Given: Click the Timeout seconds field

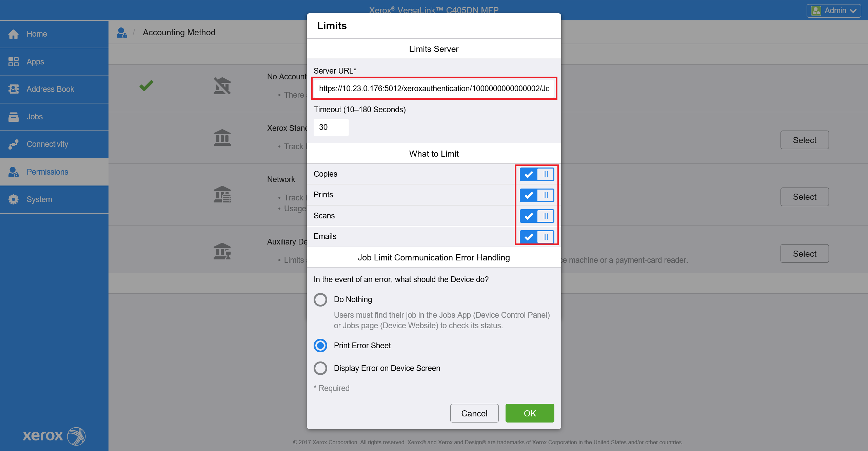Looking at the screenshot, I should (331, 127).
